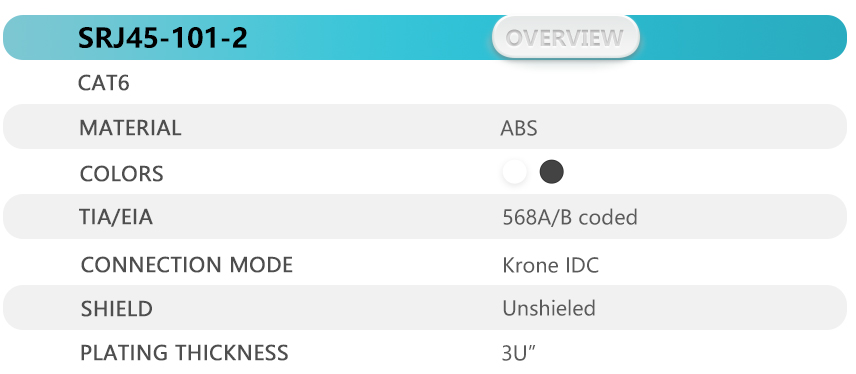The width and height of the screenshot is (856, 374).
Task: Select the SHIELD row label
Action: (x=116, y=308)
